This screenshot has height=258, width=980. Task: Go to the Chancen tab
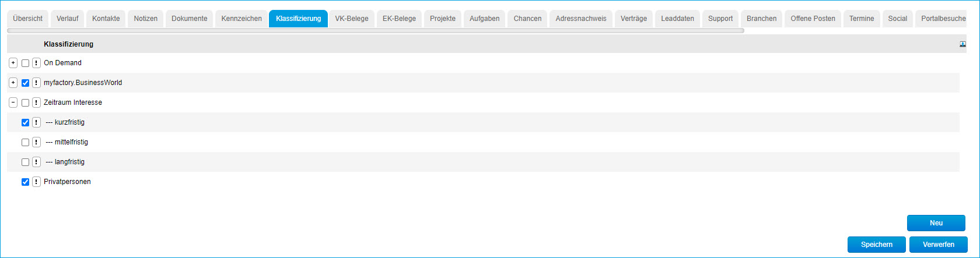[528, 19]
